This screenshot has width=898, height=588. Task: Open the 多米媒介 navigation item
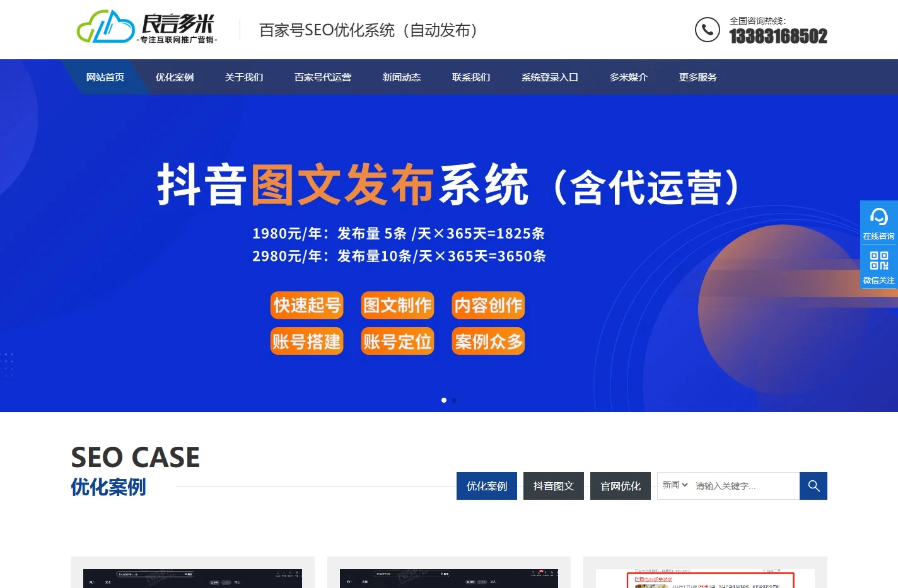click(629, 77)
